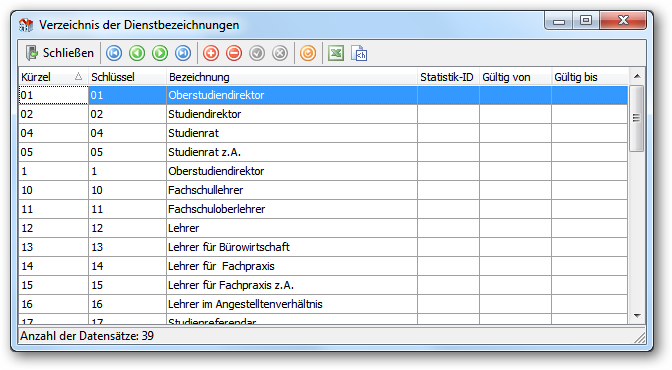Click the grey cancel X icon

point(280,53)
